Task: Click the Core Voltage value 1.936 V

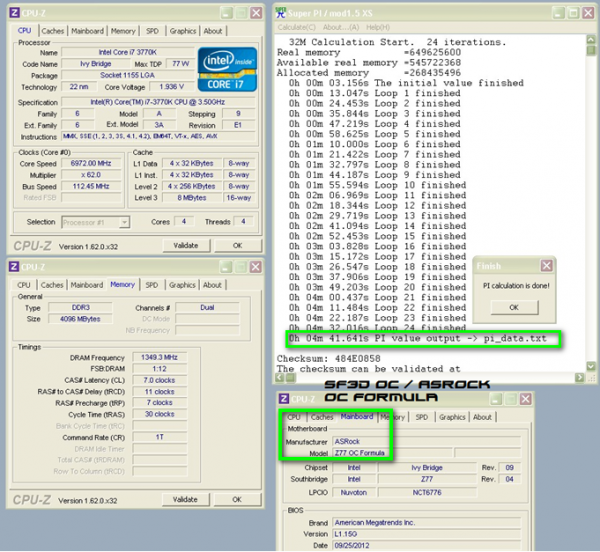Action: tap(171, 87)
